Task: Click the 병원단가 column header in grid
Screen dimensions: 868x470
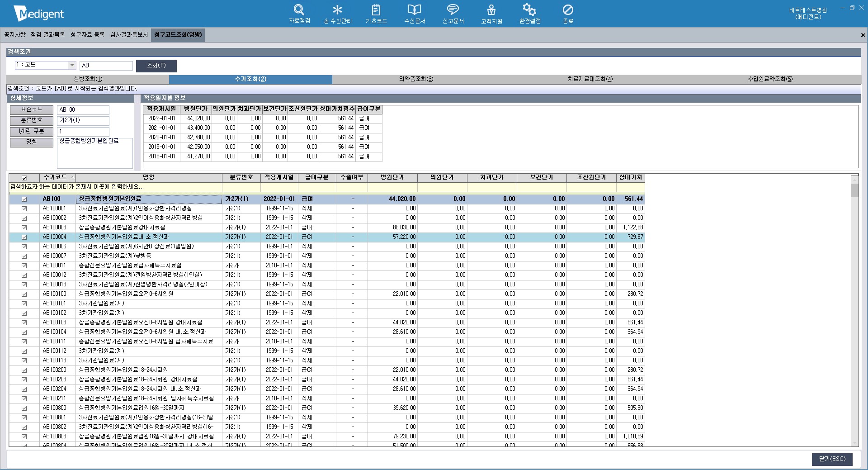Action: (x=392, y=177)
